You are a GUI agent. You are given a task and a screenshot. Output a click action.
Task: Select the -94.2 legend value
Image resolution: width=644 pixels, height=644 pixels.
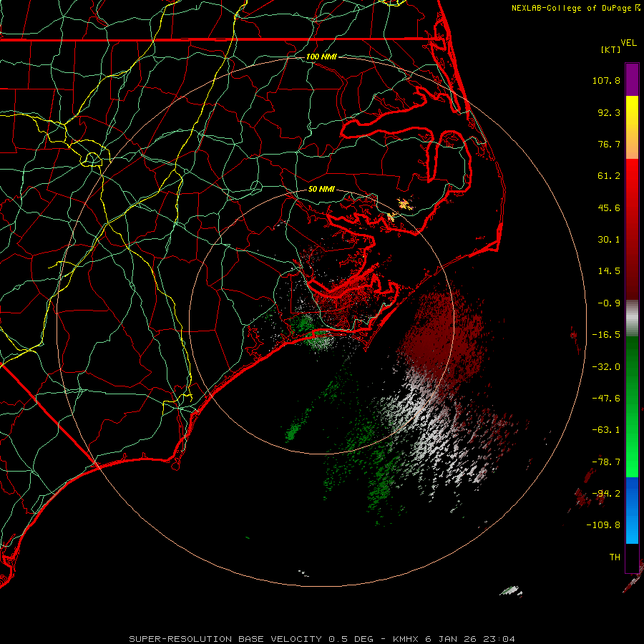(x=606, y=494)
